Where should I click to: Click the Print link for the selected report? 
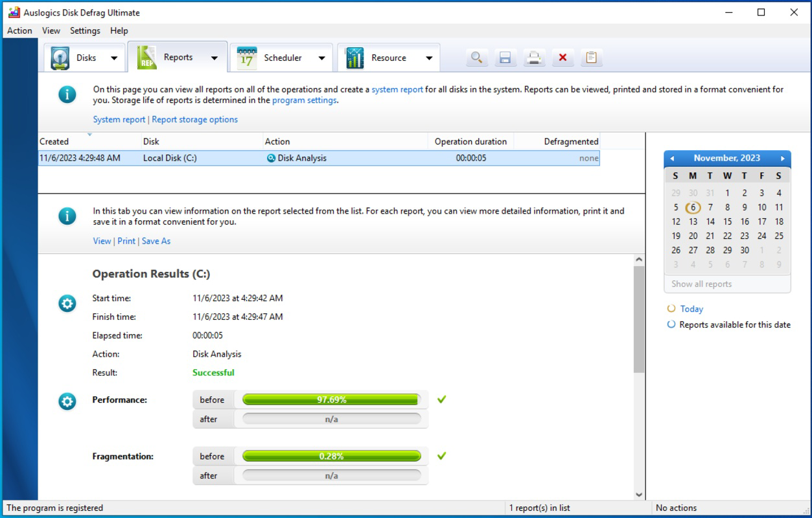tap(126, 241)
